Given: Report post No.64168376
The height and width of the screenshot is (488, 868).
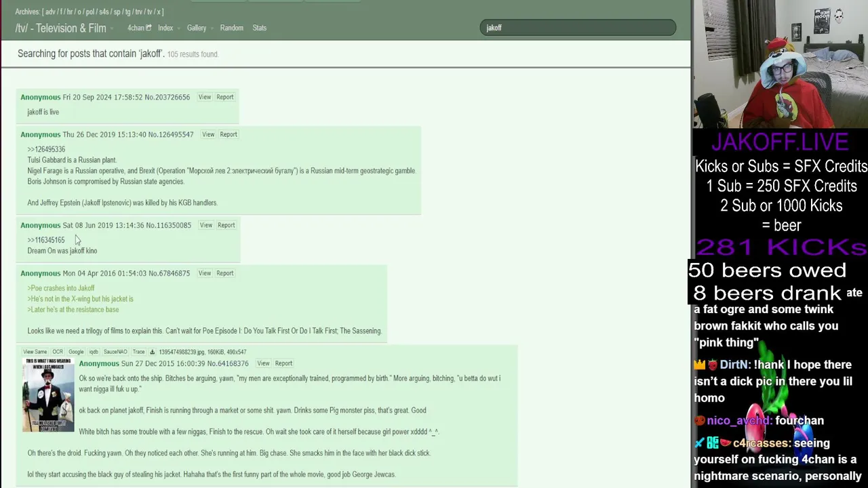Looking at the screenshot, I should [x=283, y=363].
